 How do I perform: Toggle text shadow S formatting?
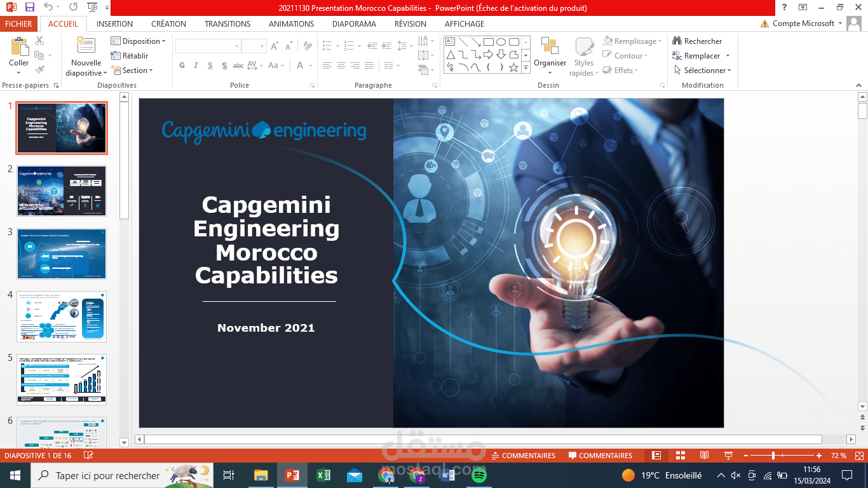224,65
